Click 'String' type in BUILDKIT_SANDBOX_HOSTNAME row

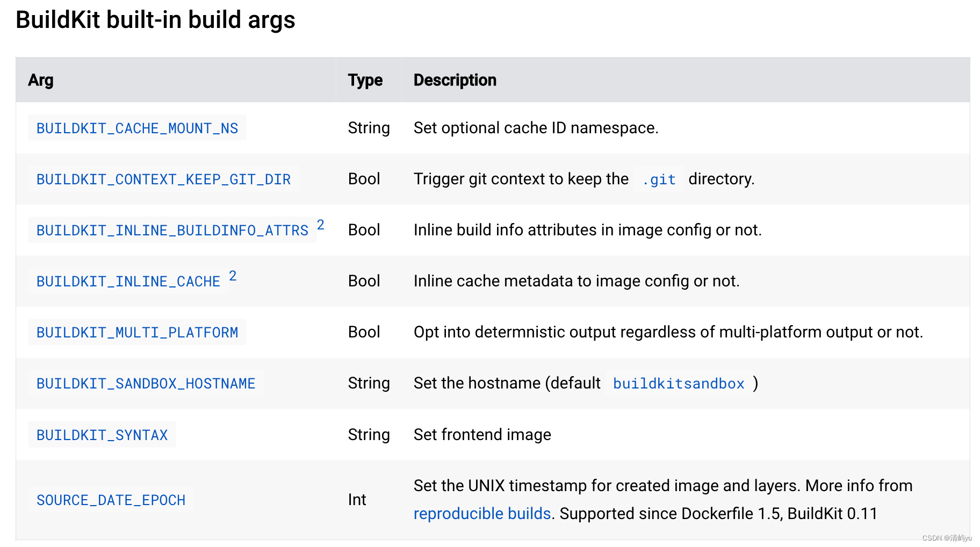click(x=369, y=383)
